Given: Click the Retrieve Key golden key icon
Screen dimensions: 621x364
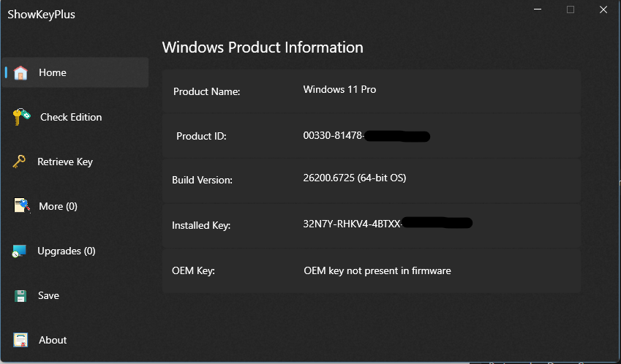Looking at the screenshot, I should (19, 162).
